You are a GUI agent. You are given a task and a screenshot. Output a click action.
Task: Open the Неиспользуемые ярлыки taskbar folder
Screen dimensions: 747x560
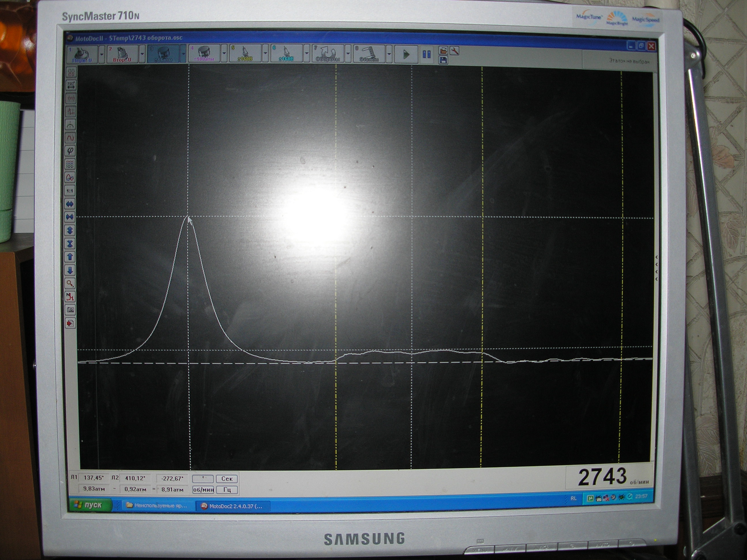157,506
